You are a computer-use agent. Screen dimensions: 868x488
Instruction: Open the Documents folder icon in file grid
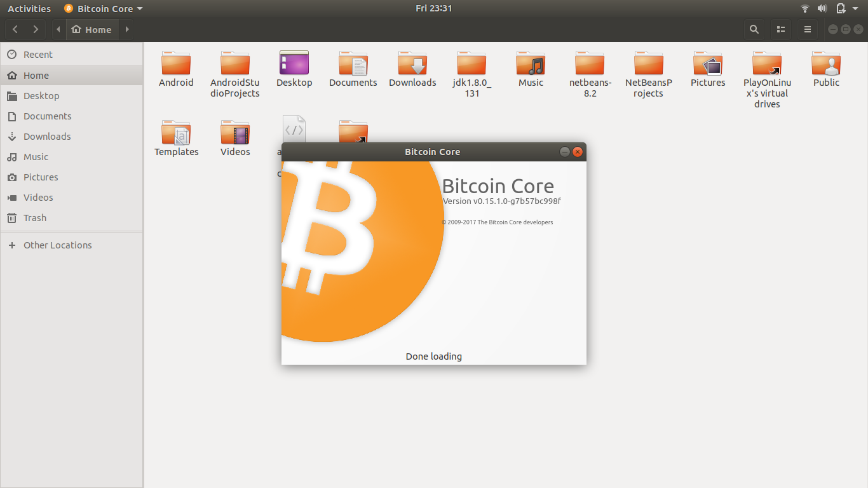[353, 64]
